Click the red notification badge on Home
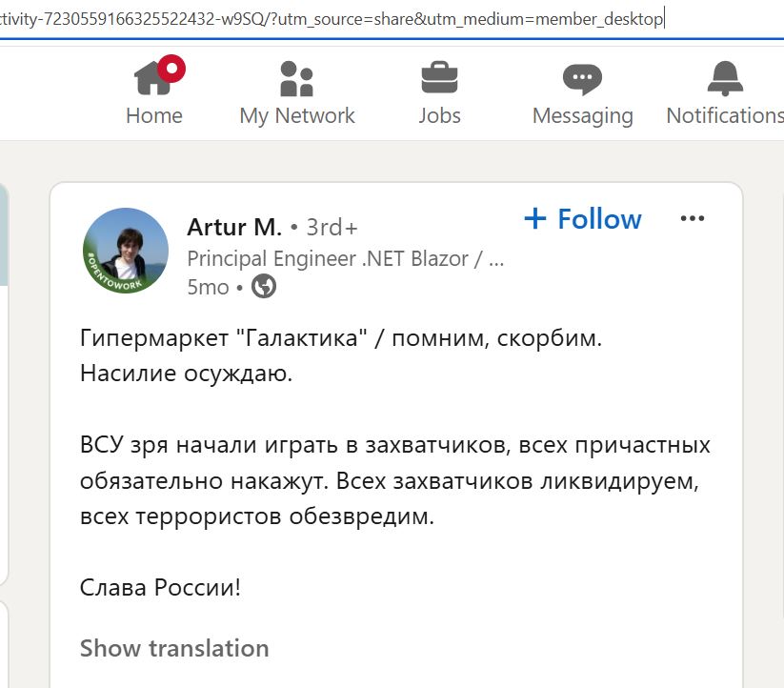The image size is (784, 688). click(x=171, y=69)
